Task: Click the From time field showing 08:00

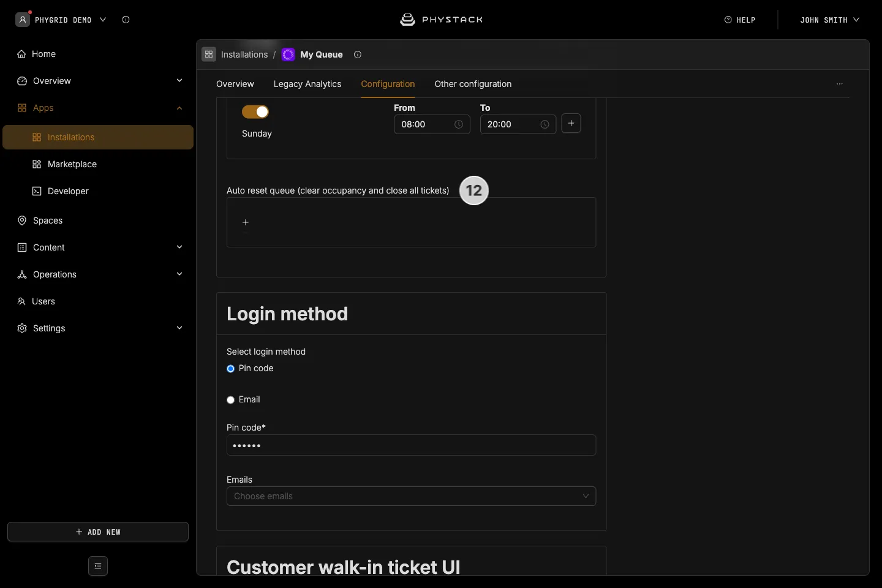Action: (x=432, y=124)
